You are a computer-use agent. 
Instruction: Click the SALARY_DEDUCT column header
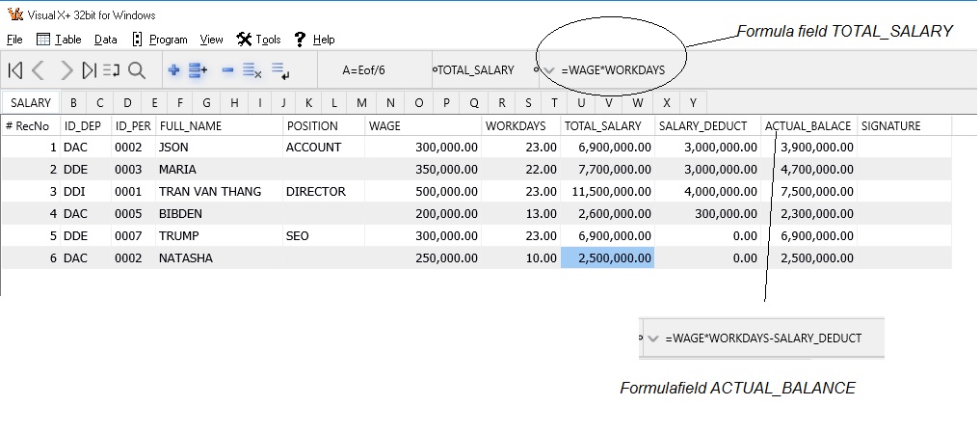point(707,125)
